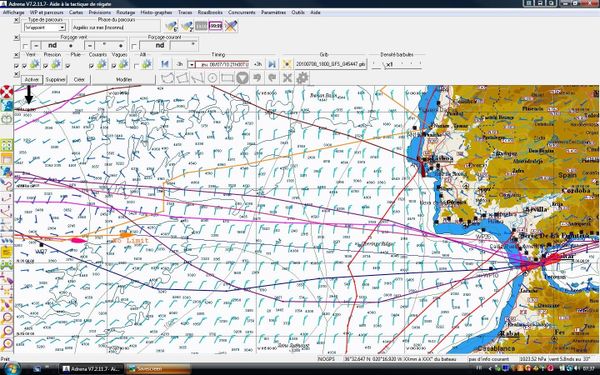
Task: Adjust the Densité barbules slider
Action: 397,64
